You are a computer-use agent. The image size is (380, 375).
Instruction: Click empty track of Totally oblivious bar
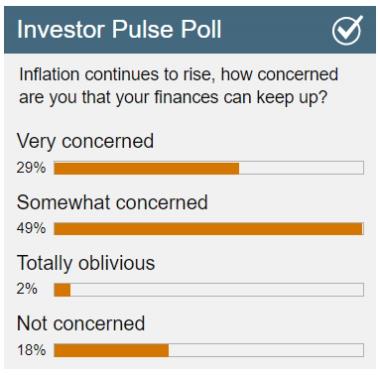coord(217,290)
